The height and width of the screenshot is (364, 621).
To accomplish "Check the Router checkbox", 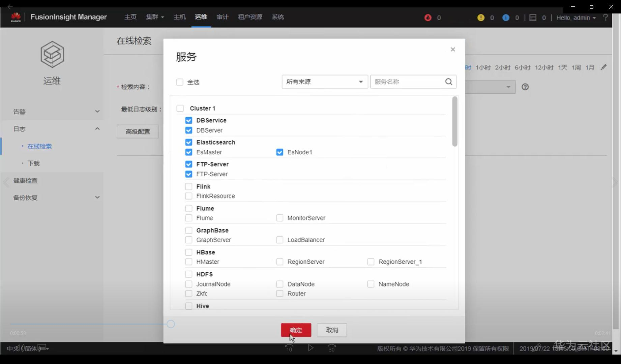I will tap(280, 294).
